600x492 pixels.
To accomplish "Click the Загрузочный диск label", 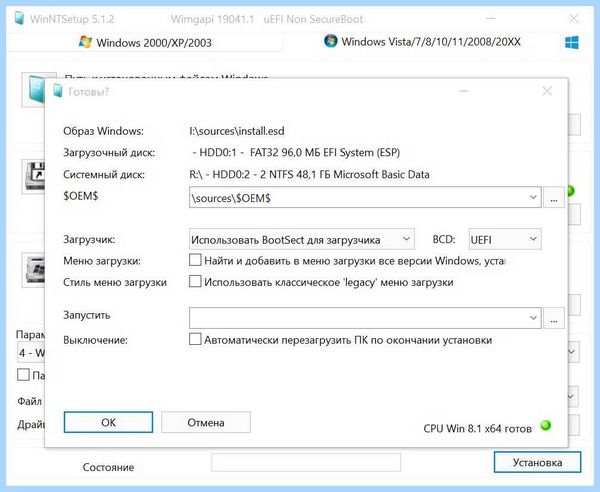I will (x=109, y=153).
